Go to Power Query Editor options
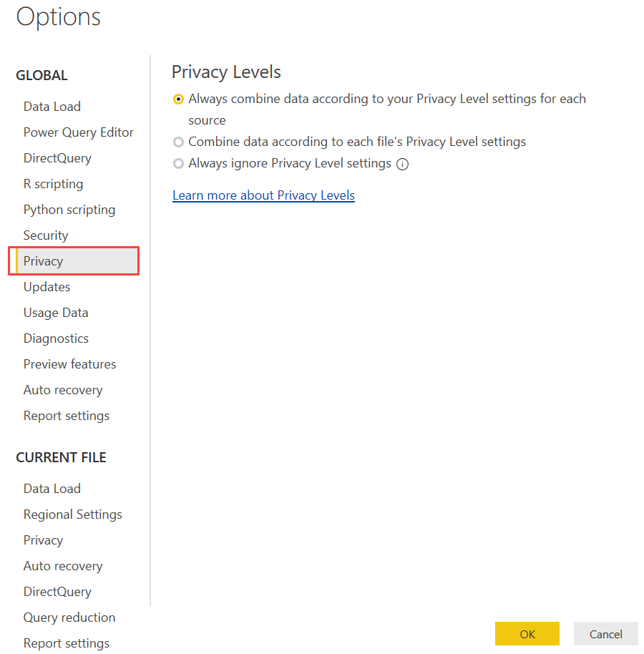644x654 pixels. pyautogui.click(x=79, y=132)
